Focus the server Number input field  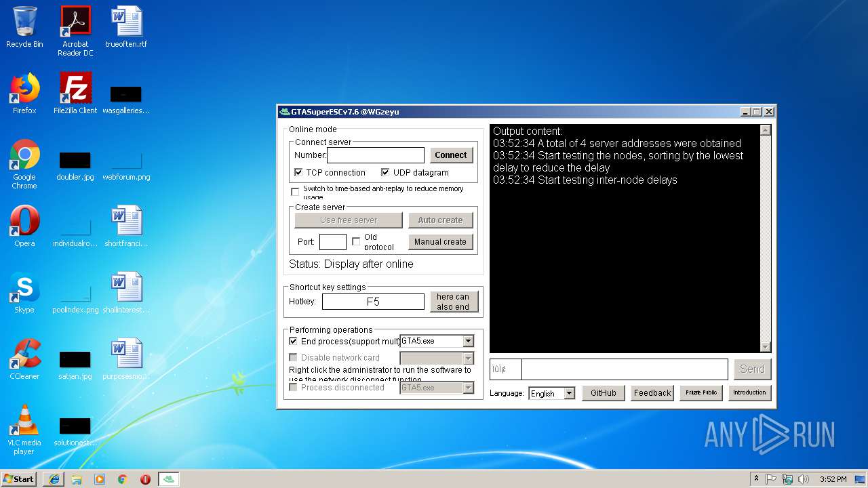click(376, 155)
